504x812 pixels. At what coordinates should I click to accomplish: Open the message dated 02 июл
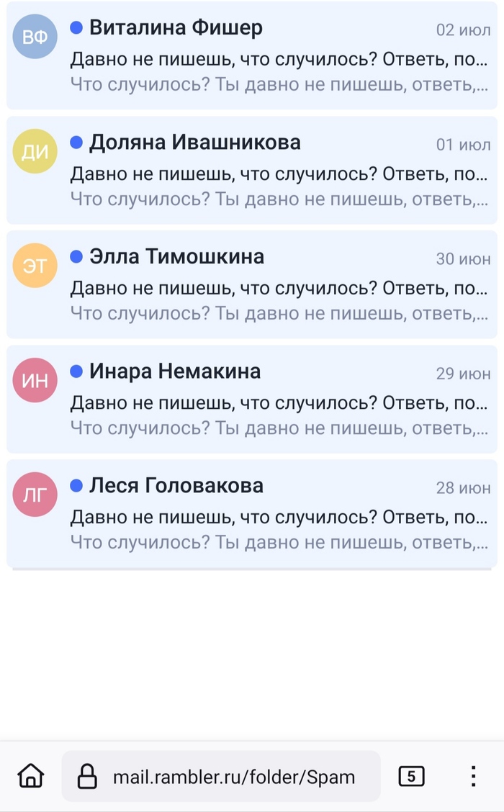252,56
